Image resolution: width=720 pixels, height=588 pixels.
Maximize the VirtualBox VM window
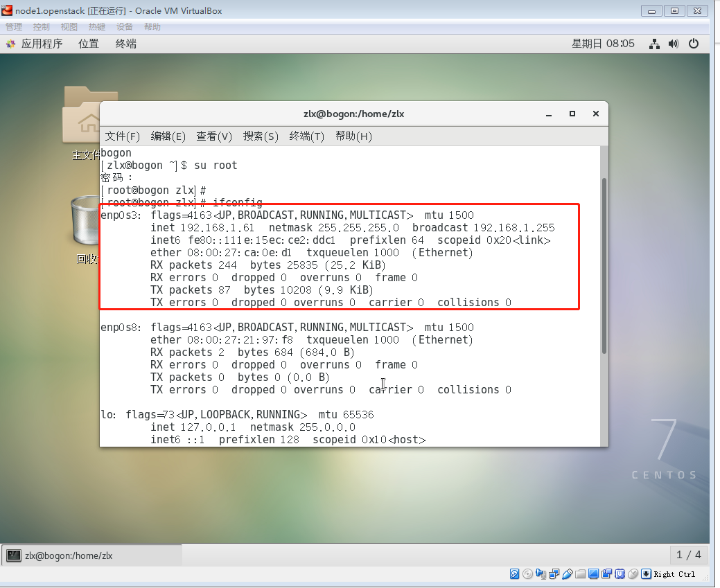point(674,10)
